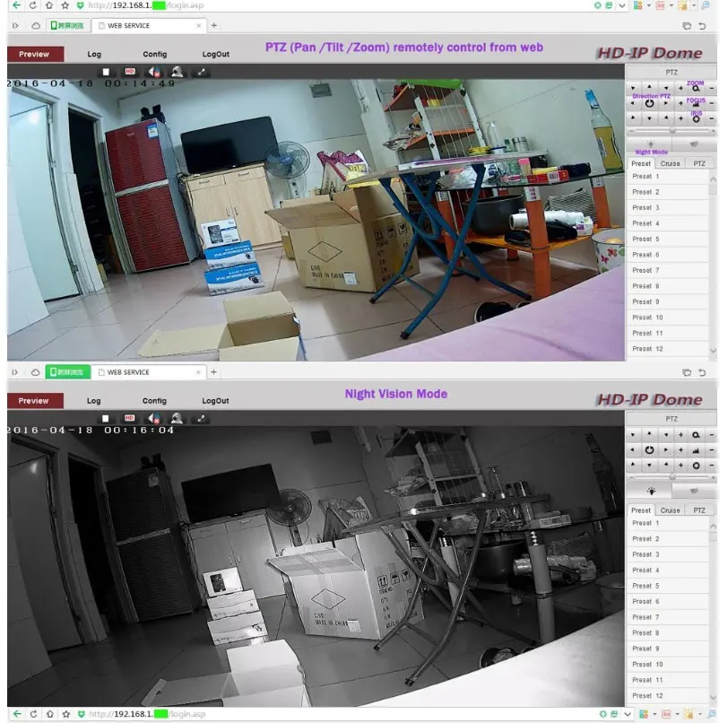Screen dimensions: 728x723
Task: Click the PTZ speed slider in the upper panel
Action: (x=672, y=132)
